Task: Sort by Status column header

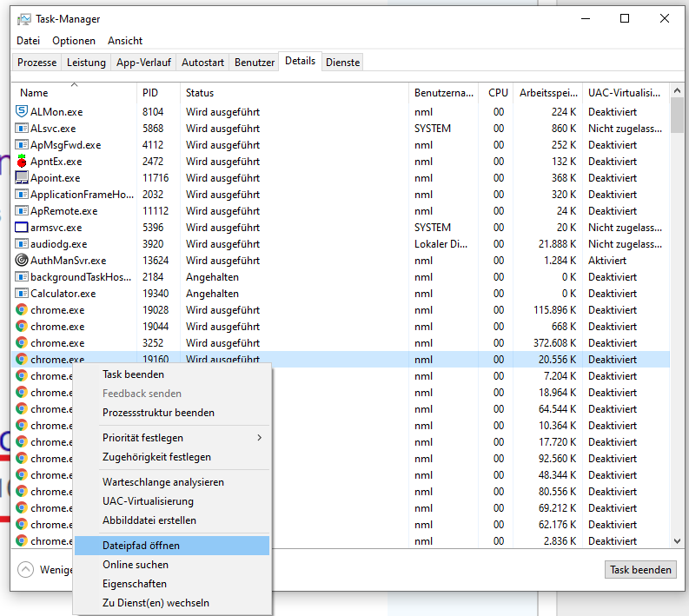Action: [294, 93]
